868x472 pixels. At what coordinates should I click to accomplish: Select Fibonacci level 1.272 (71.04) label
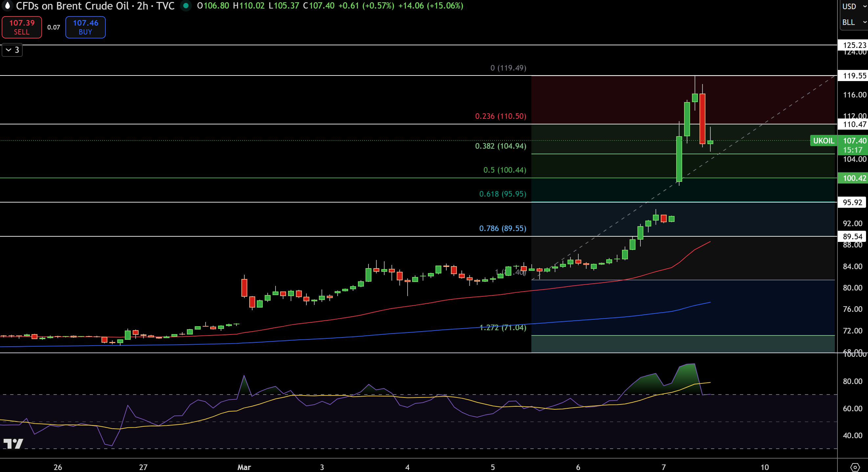(x=502, y=327)
